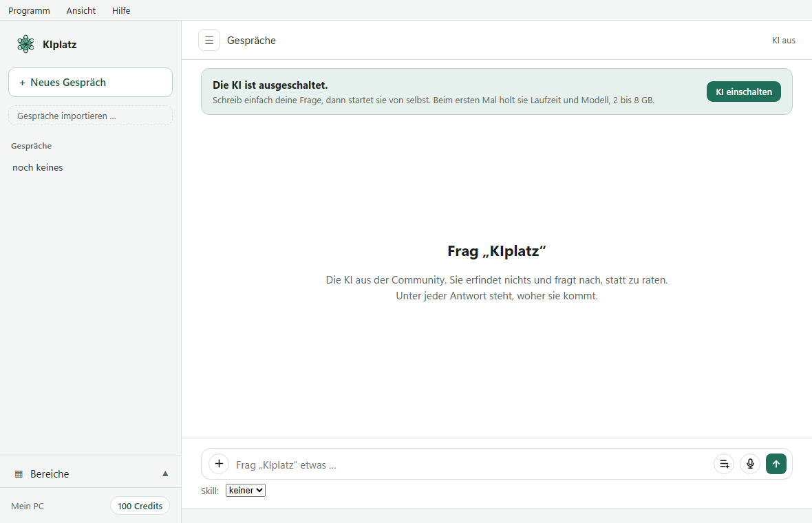Open the Hilfe menu
812x523 pixels.
click(x=121, y=10)
